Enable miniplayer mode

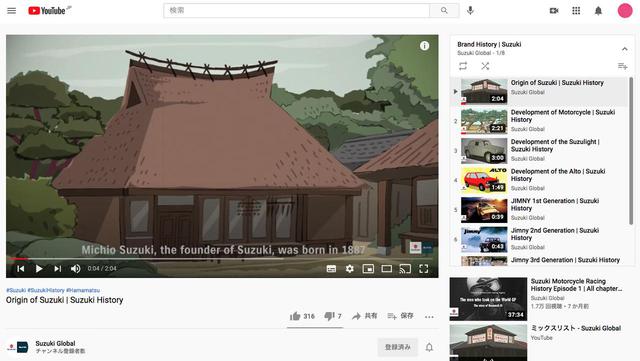coord(368,269)
